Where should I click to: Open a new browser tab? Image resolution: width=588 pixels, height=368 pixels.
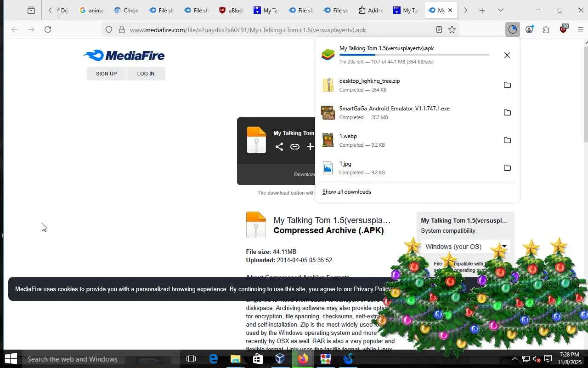coord(482,10)
